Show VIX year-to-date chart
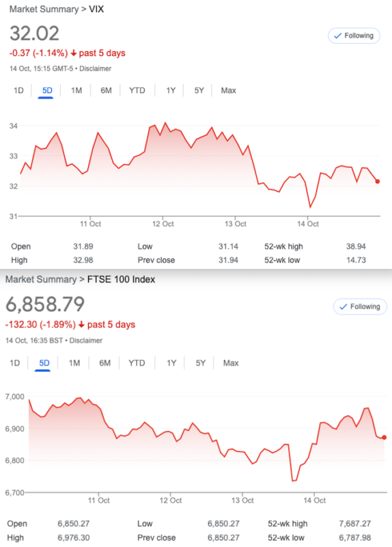This screenshot has width=392, height=547. click(137, 91)
